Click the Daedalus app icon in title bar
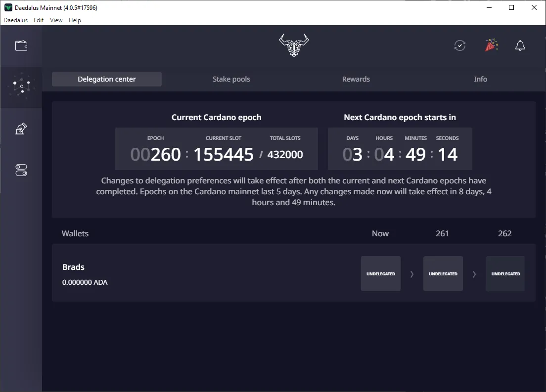 pyautogui.click(x=8, y=7)
